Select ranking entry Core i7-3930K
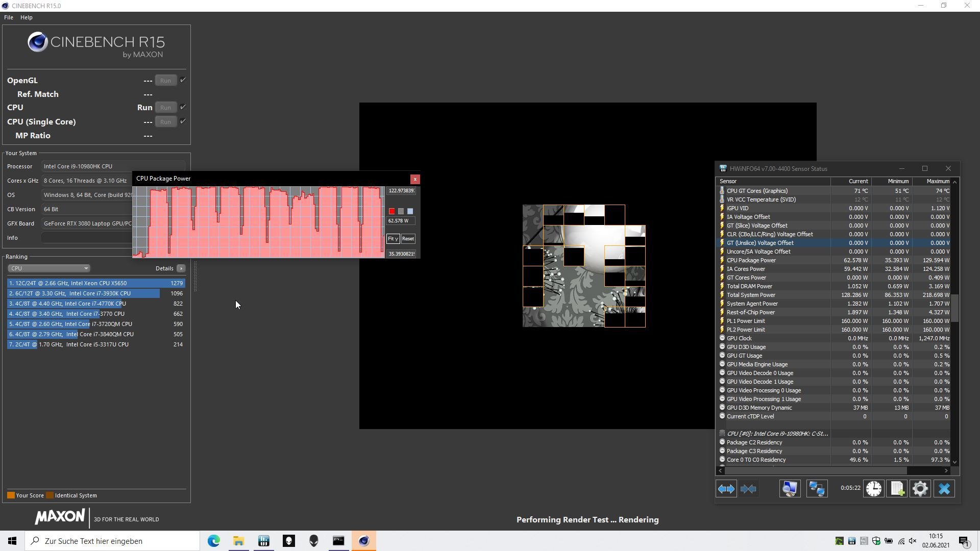 point(96,293)
